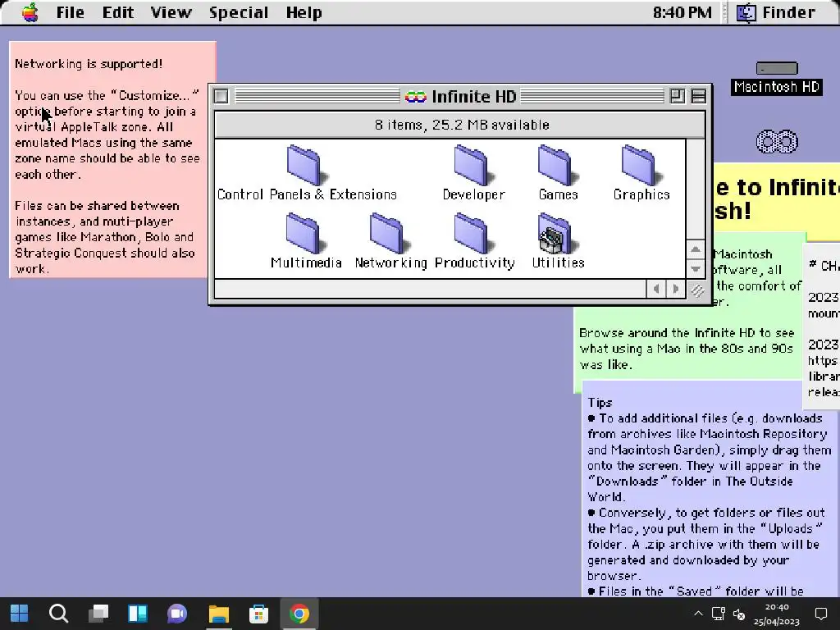Screen dimensions: 840x630
Task: Close the Infinite HD window
Action: pyautogui.click(x=221, y=97)
